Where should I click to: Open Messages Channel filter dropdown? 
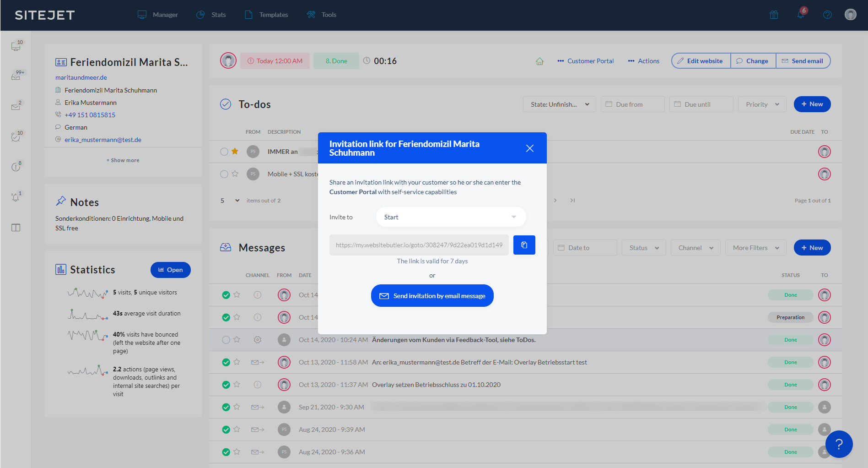[695, 248]
